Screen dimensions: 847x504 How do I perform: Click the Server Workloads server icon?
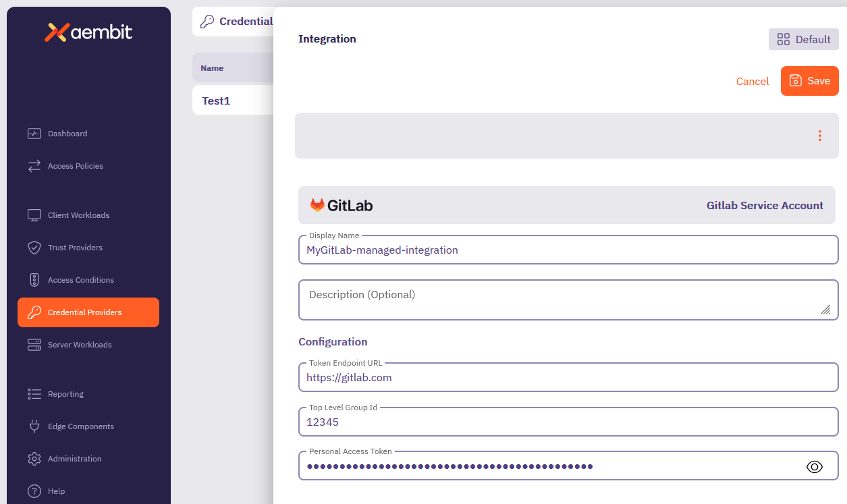click(x=34, y=345)
